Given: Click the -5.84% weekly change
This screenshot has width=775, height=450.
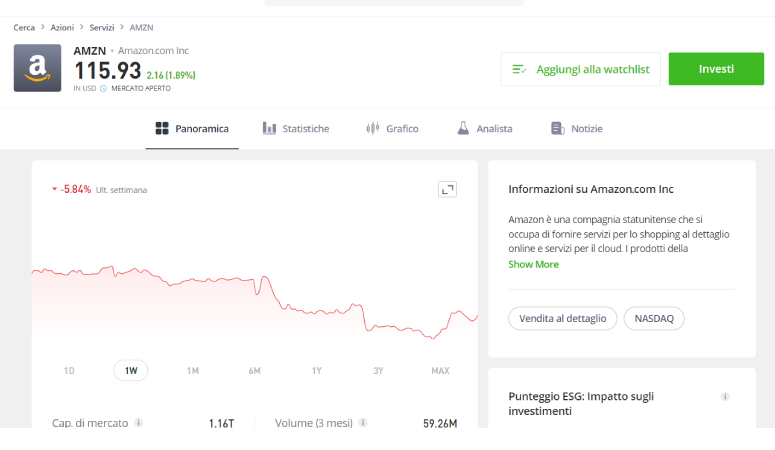Looking at the screenshot, I should pos(76,189).
